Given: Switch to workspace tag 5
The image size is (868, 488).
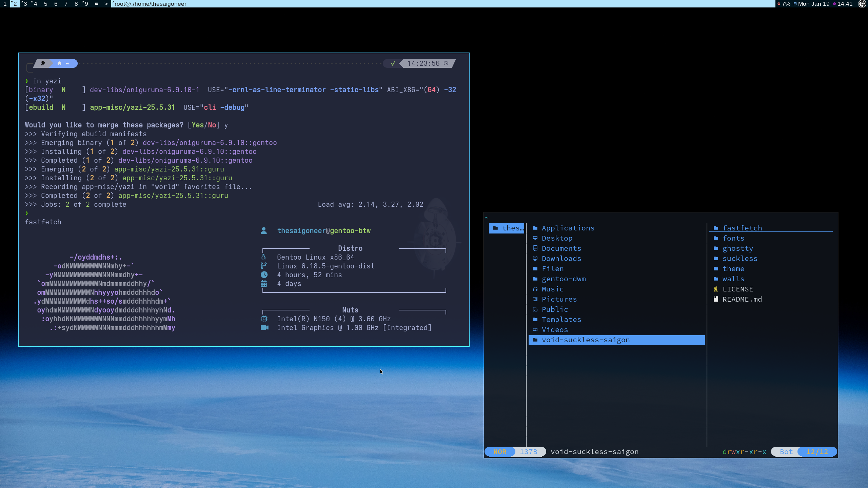Looking at the screenshot, I should point(45,4).
